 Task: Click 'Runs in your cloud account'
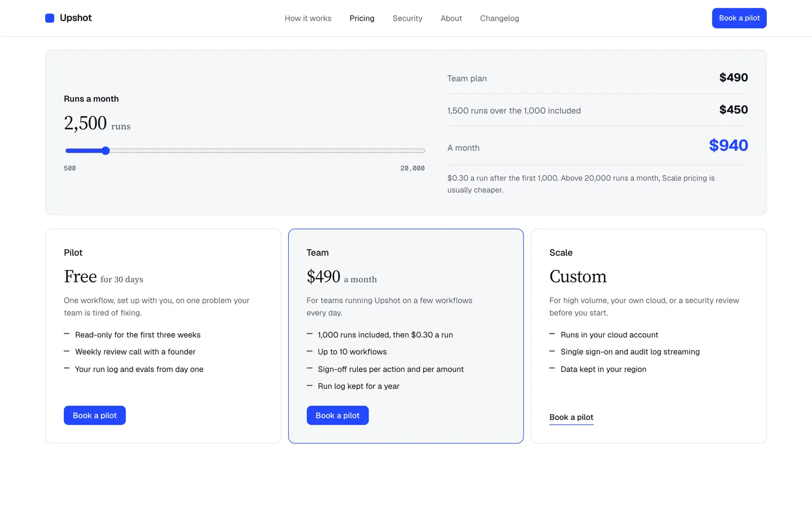[x=609, y=335]
